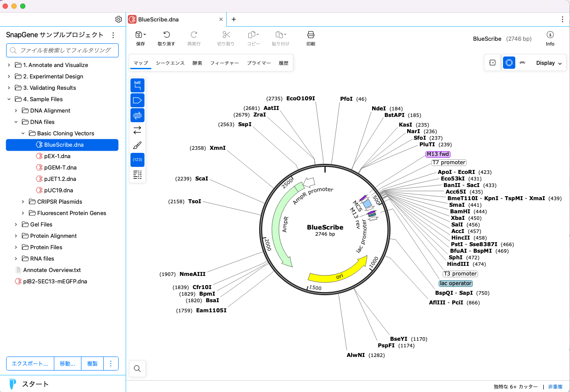Open the Info panel icon

point(550,35)
